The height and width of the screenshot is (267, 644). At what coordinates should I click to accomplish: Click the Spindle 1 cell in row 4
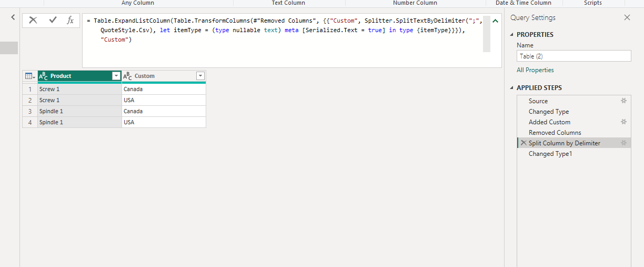pos(79,122)
